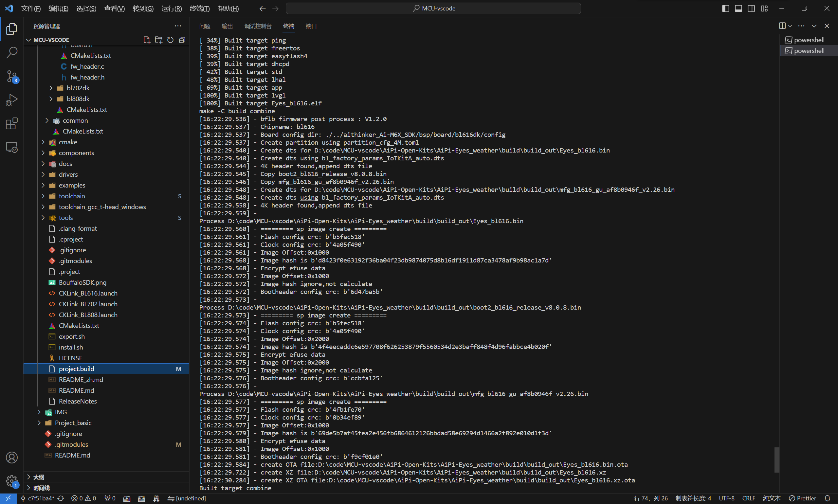Image resolution: width=838 pixels, height=504 pixels.
Task: Toggle panel visibility layout icon
Action: (738, 9)
